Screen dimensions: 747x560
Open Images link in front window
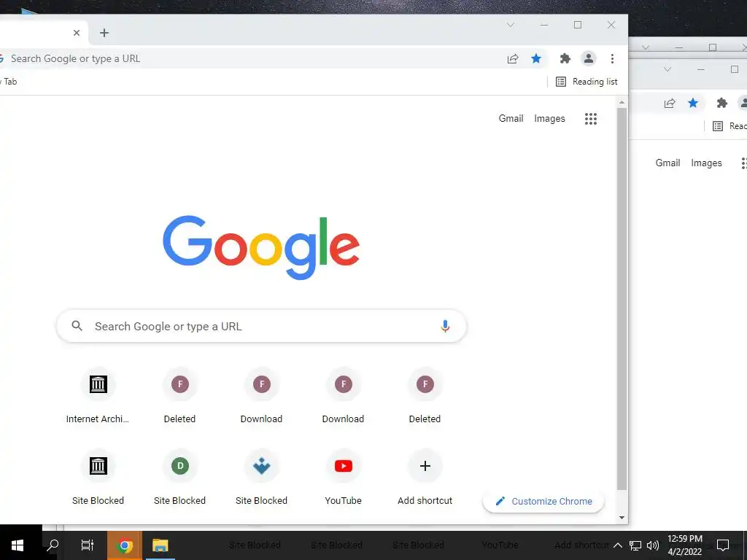(x=549, y=119)
